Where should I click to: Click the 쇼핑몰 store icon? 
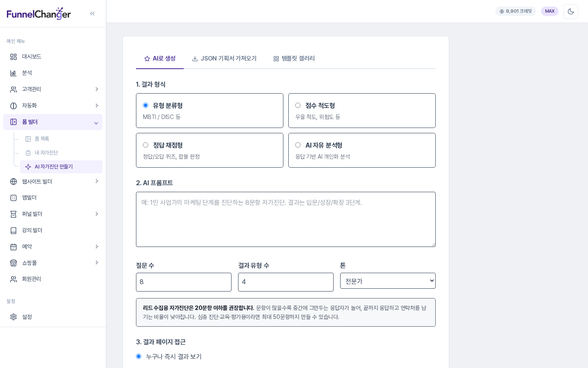(x=13, y=263)
